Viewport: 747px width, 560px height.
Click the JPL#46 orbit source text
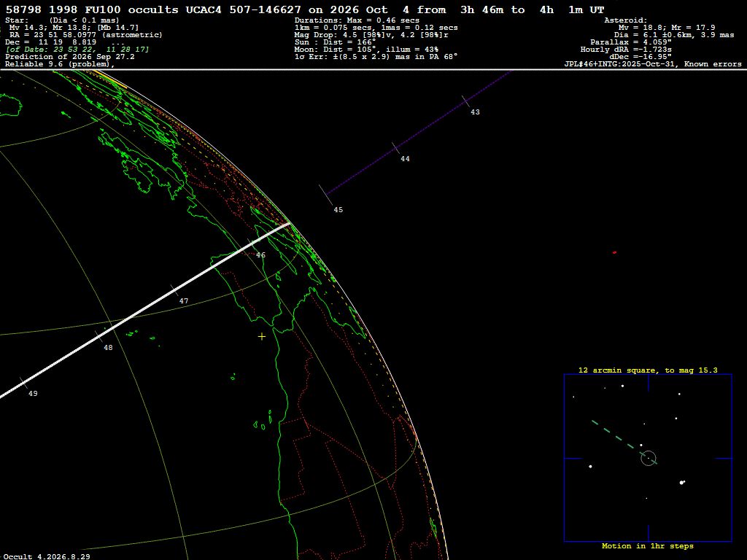click(x=653, y=64)
